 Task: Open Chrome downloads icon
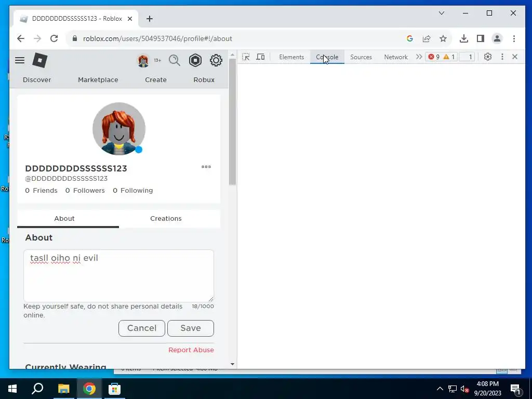464,38
